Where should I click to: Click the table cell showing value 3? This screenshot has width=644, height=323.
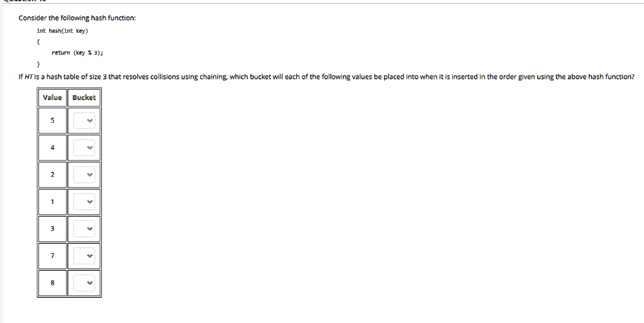tap(53, 229)
